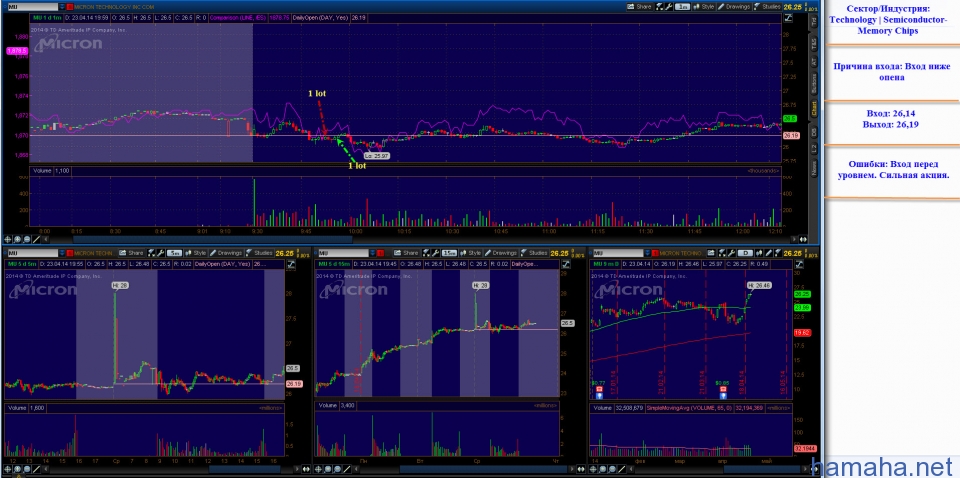Screen dimensions: 960x478
Task: Open Studies menu in 5m chart panel
Action: click(x=259, y=253)
